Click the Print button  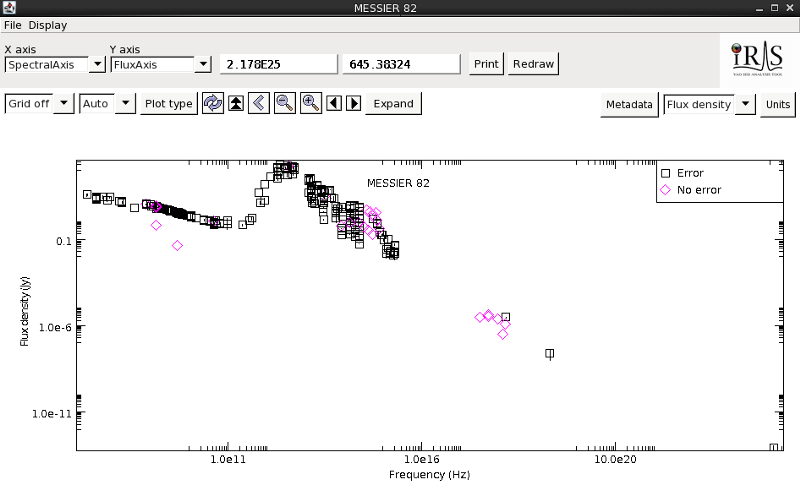point(486,64)
